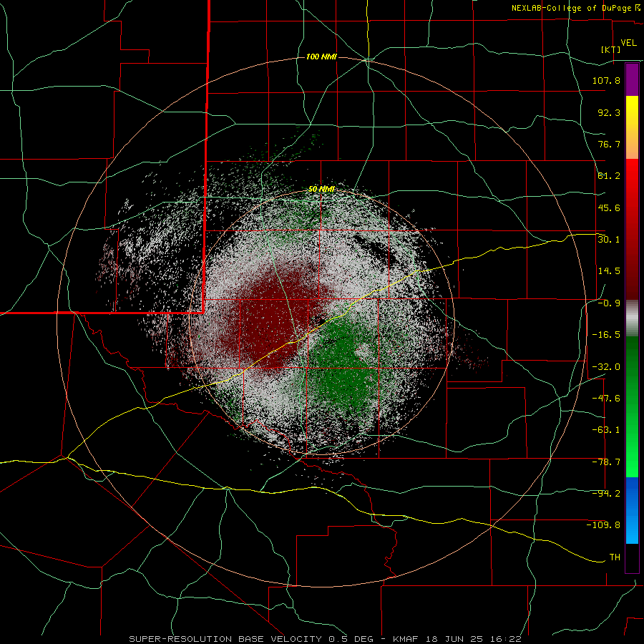Click the green inbound segment of the color bar
This screenshot has width=644, height=644.
(632, 406)
